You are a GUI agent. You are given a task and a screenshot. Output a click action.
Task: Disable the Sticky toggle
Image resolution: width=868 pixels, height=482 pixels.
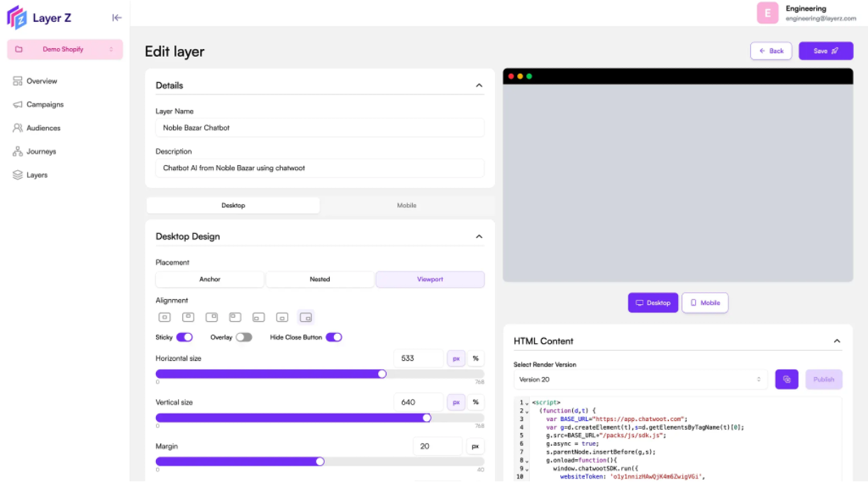coord(184,337)
